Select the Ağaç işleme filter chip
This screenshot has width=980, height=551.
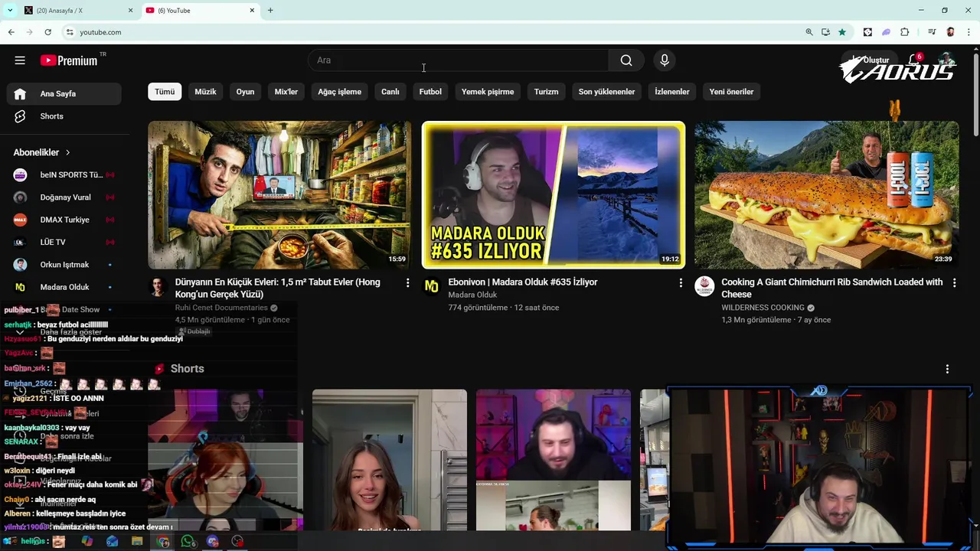click(340, 92)
